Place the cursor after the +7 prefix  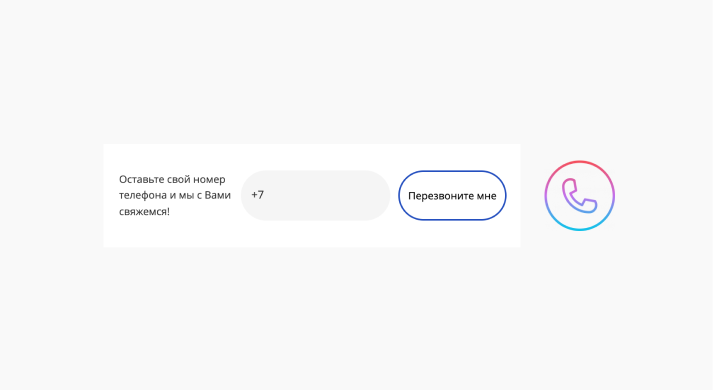[266, 195]
